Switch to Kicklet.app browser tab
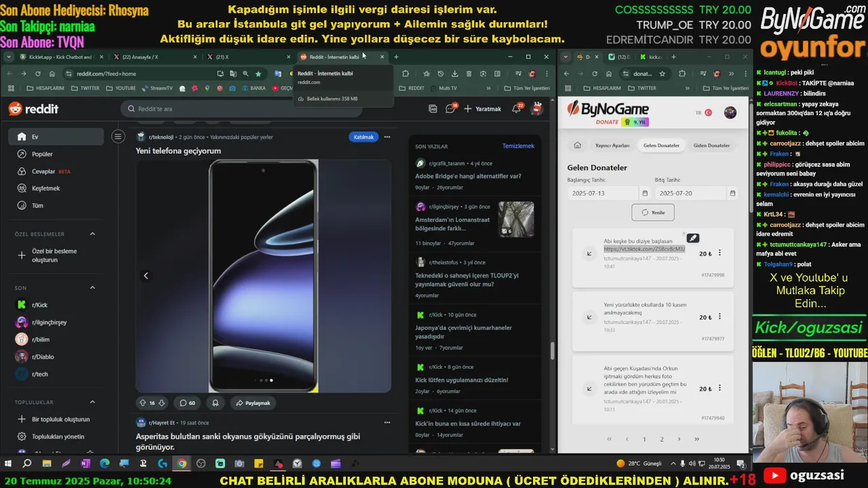The width and height of the screenshot is (868, 488). [x=60, y=57]
